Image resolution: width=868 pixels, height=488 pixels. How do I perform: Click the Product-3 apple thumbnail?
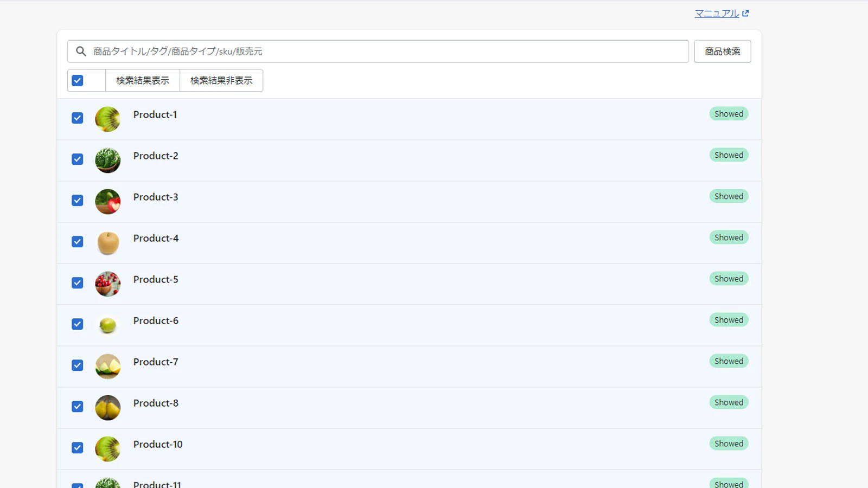tap(108, 202)
